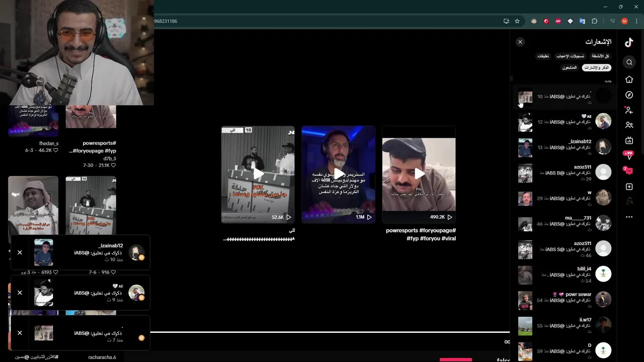
Task: Play the video with 1.1M views
Action: 338,174
